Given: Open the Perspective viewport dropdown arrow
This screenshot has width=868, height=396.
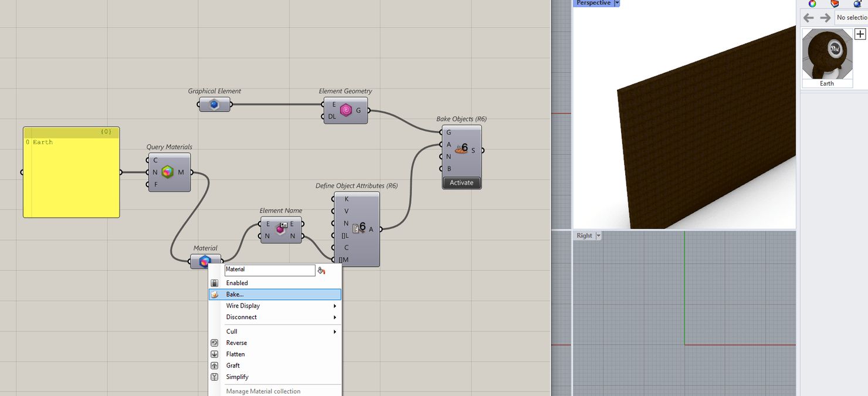Looking at the screenshot, I should point(616,3).
